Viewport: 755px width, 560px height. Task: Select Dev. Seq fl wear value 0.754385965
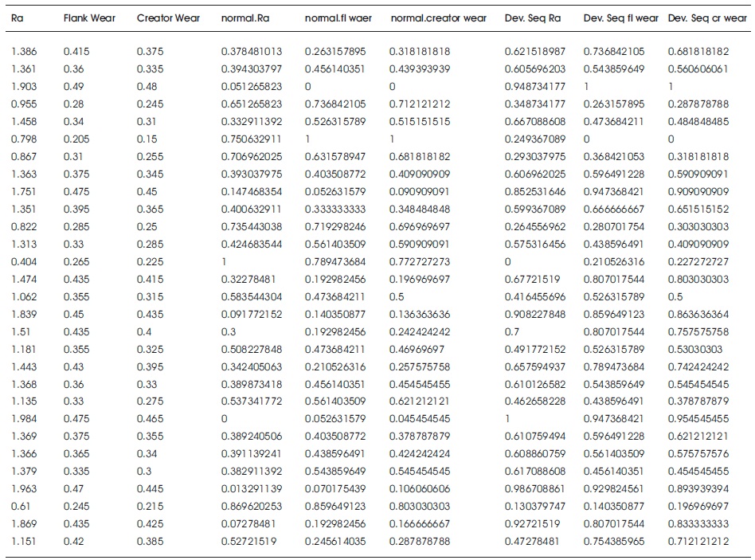tap(614, 541)
